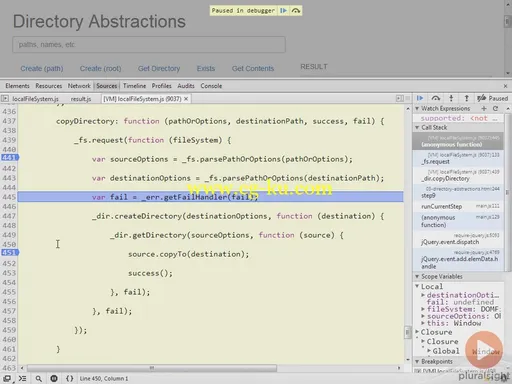Show the console drawer

point(22,379)
